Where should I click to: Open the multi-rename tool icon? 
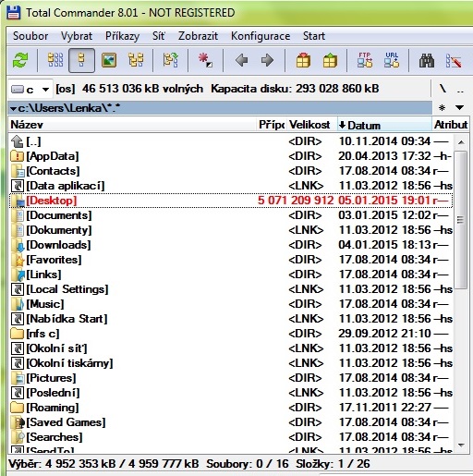pos(454,61)
